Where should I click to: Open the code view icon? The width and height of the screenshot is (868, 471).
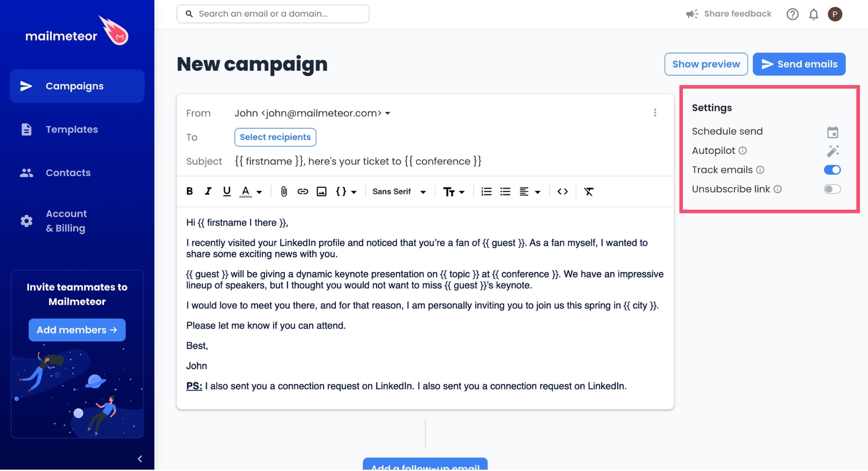(562, 192)
